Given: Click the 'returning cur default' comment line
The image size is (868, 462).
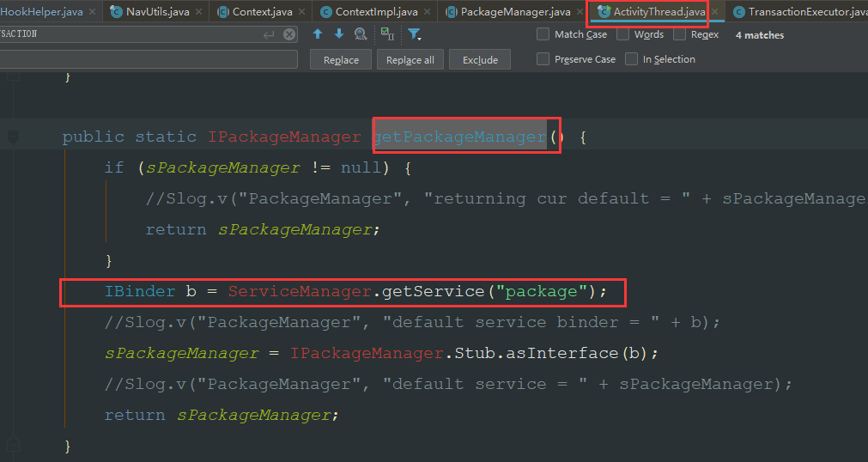Looking at the screenshot, I should pos(507,199).
